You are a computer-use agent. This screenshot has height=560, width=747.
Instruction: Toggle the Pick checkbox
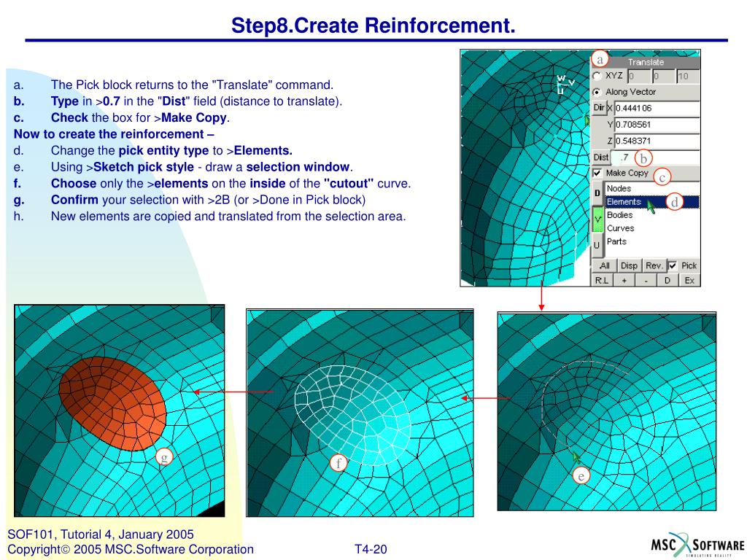[x=672, y=265]
